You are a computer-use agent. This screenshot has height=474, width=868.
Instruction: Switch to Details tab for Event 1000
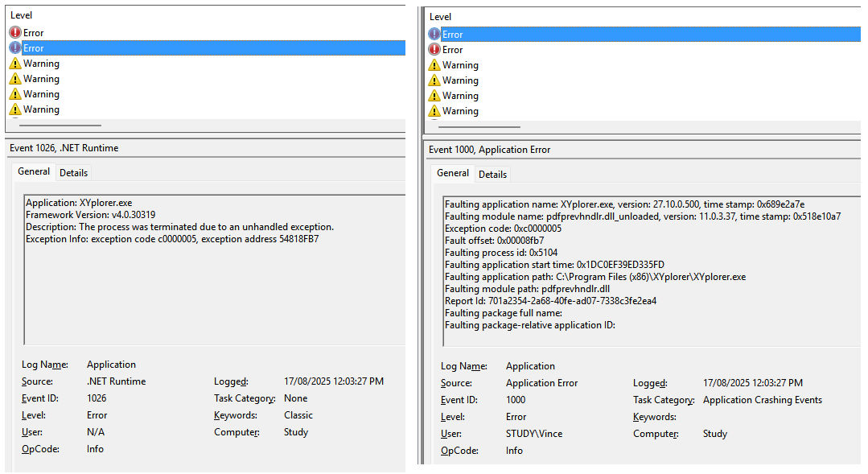coord(492,175)
